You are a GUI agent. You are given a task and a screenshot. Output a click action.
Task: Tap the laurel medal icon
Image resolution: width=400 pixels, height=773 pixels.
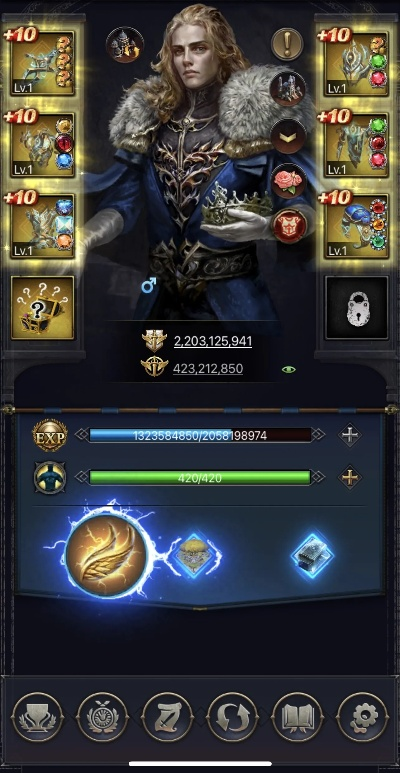(103, 717)
